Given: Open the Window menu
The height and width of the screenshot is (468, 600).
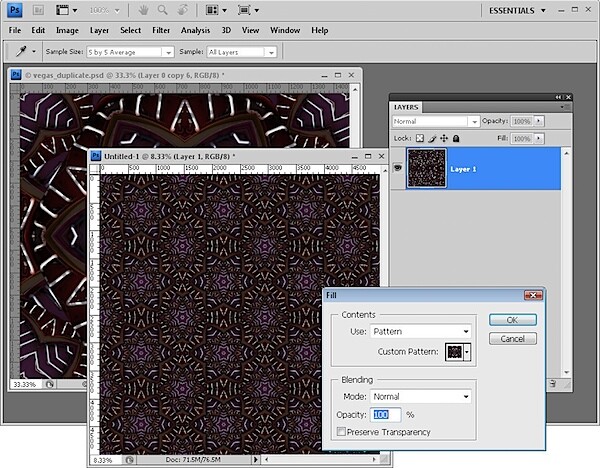Looking at the screenshot, I should point(285,30).
